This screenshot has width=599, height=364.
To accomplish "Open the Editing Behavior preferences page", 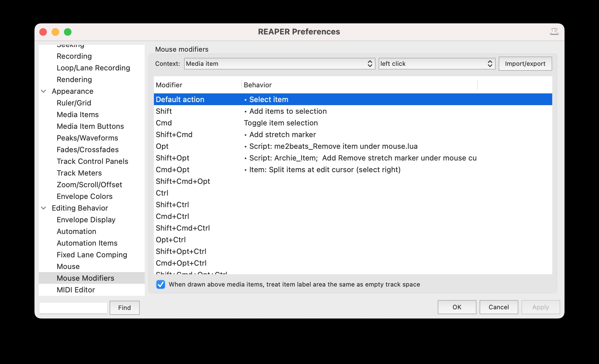I will tap(80, 208).
